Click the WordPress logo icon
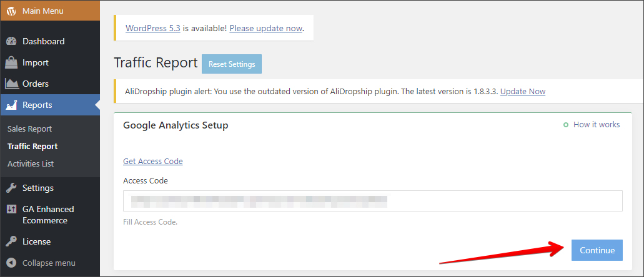Viewport: 644px width, 277px height. point(11,11)
